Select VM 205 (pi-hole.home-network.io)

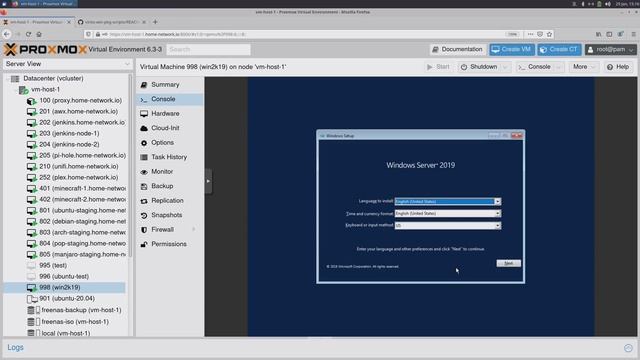(x=82, y=156)
